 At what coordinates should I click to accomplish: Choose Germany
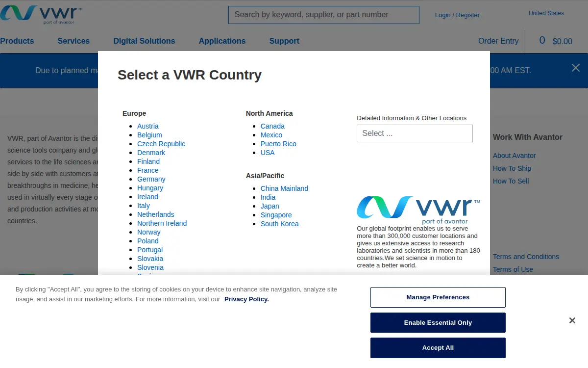coord(151,179)
